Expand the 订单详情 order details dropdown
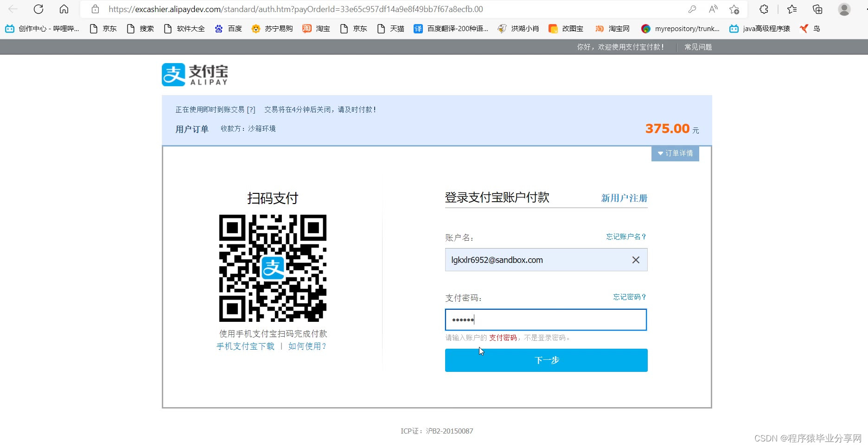This screenshot has width=868, height=447. pos(675,153)
